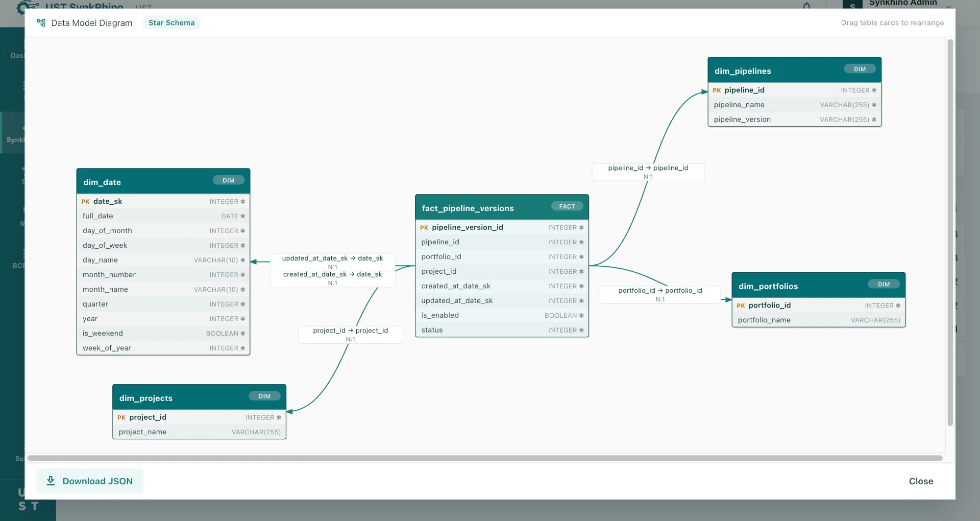The width and height of the screenshot is (980, 521).
Task: Click the INTEGER type of date_sk
Action: (224, 202)
